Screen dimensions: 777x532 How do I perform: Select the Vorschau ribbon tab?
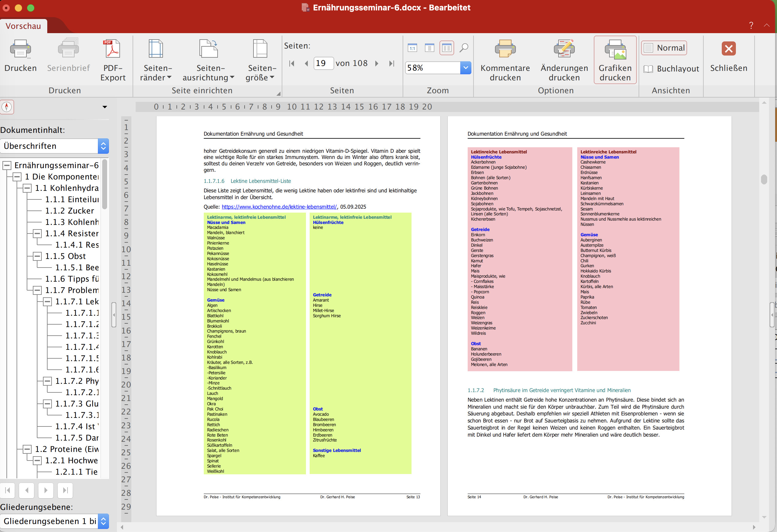(23, 26)
